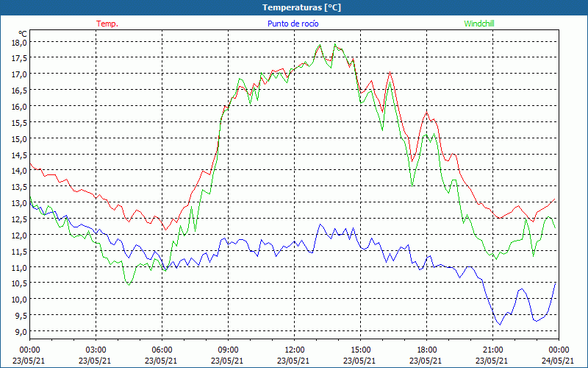Click the 11,5 y-axis value
This screenshot has width=588, height=368.
(x=19, y=251)
